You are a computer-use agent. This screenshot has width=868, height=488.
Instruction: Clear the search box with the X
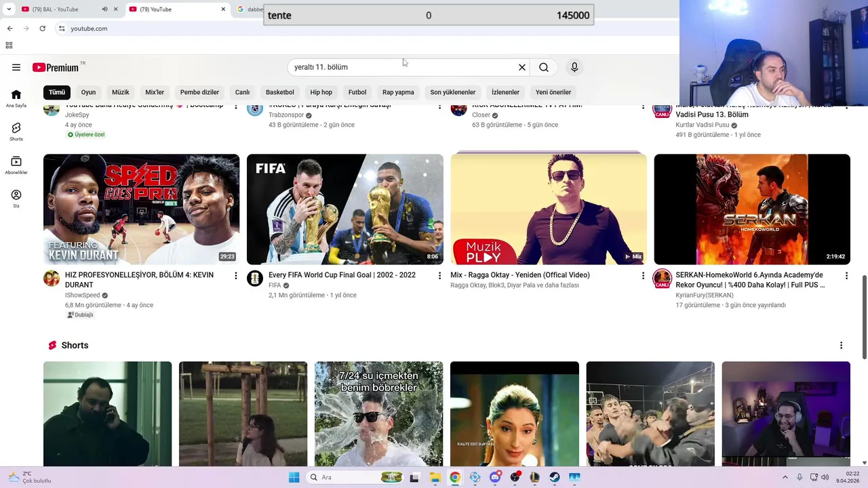click(x=522, y=67)
